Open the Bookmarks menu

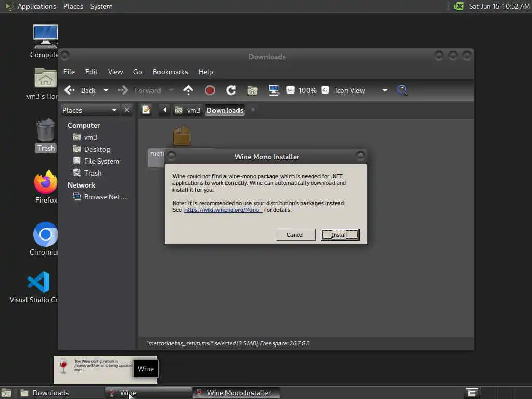[x=170, y=72]
